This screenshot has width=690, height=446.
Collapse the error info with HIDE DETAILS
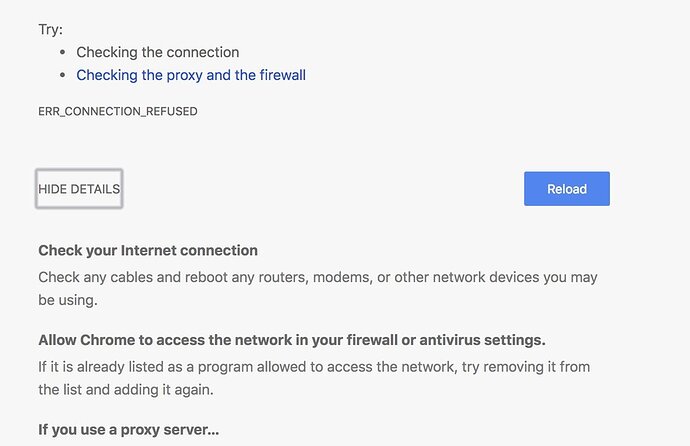(79, 189)
